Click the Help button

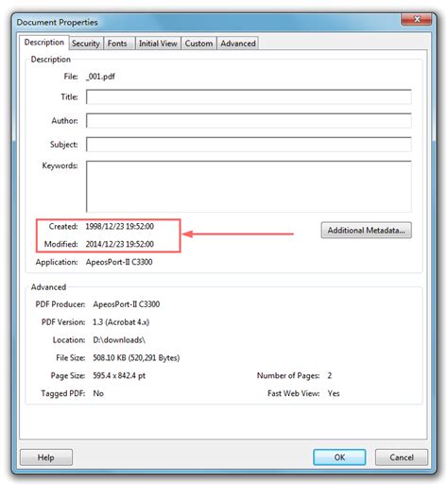[x=46, y=458]
